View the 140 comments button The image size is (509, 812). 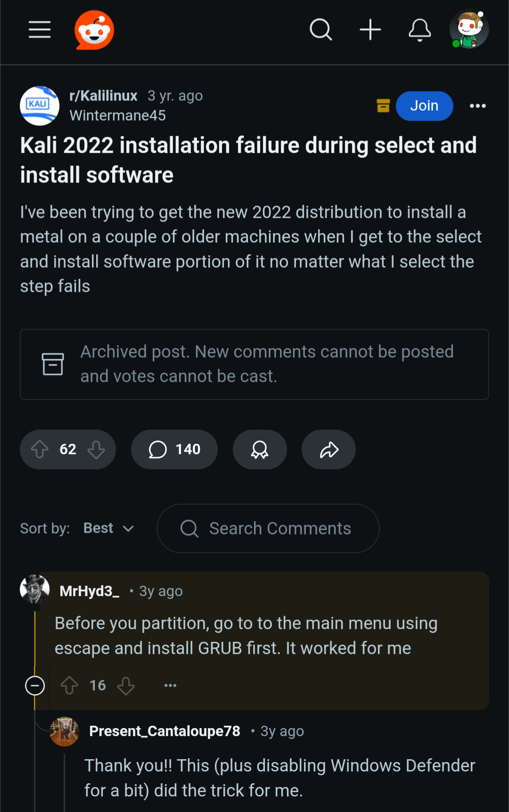pyautogui.click(x=174, y=449)
